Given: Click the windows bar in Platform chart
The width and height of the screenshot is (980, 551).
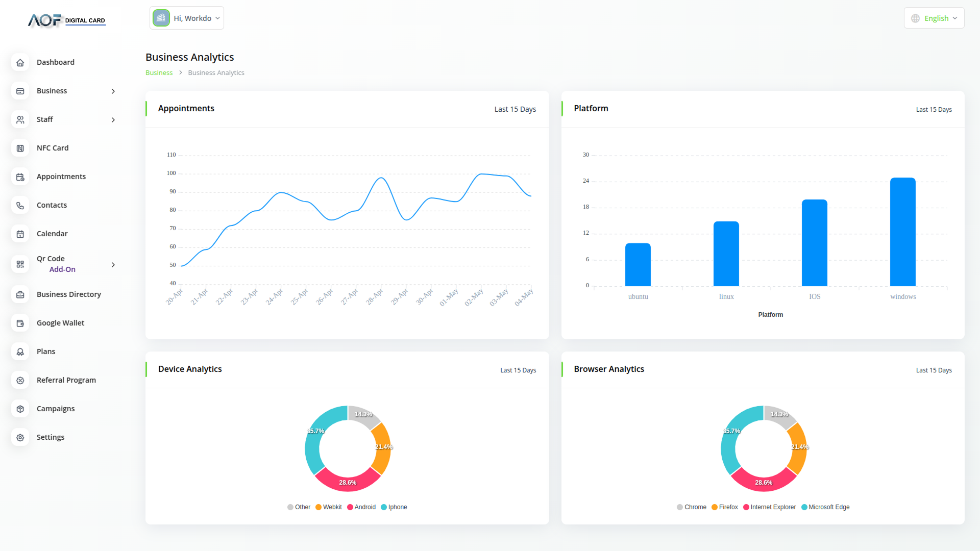Looking at the screenshot, I should (902, 232).
